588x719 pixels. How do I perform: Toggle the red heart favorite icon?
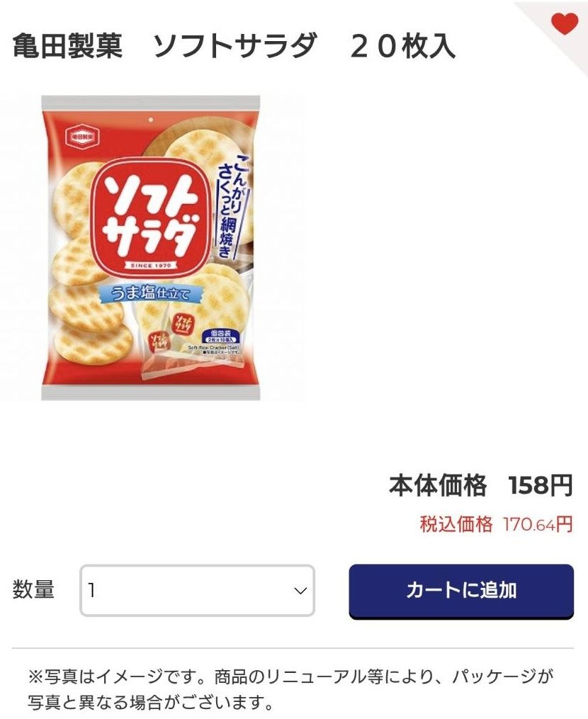pyautogui.click(x=565, y=24)
